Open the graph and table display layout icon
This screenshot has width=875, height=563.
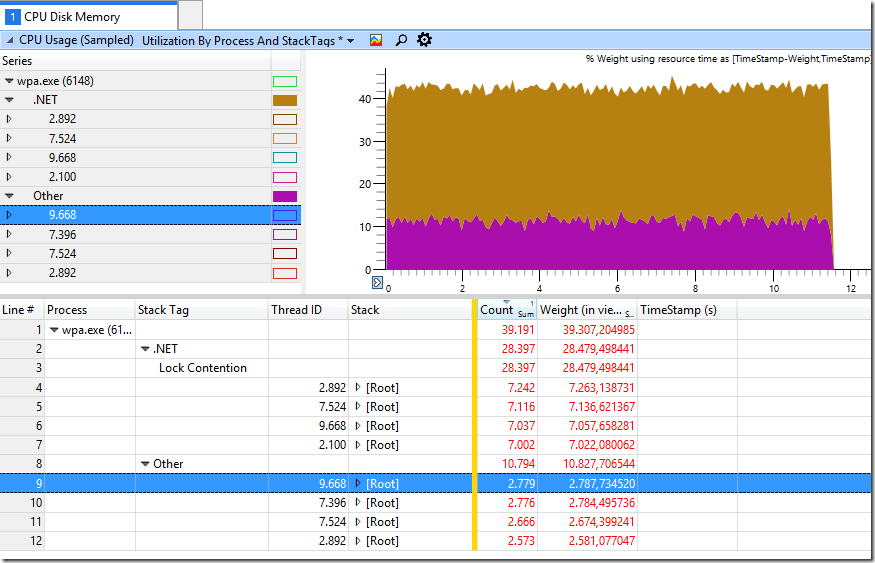[x=376, y=40]
